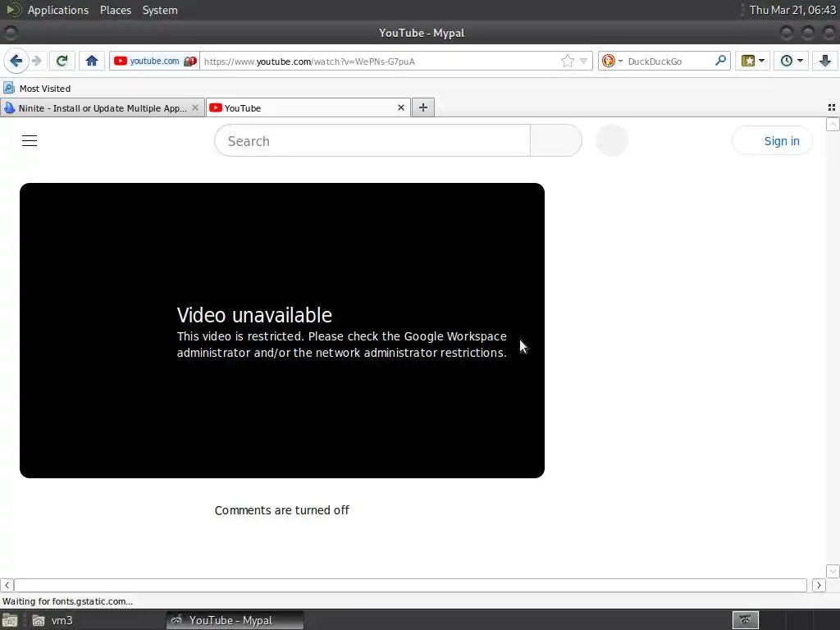This screenshot has height=630, width=840.
Task: Open the youtube.com site identity badge
Action: point(155,61)
